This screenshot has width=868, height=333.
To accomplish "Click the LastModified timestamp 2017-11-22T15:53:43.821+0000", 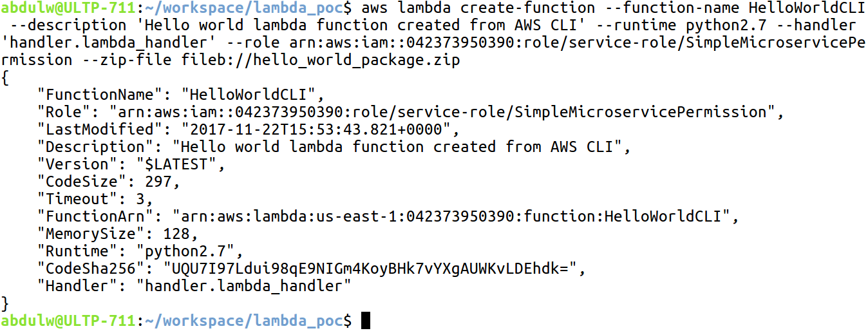I will point(316,129).
